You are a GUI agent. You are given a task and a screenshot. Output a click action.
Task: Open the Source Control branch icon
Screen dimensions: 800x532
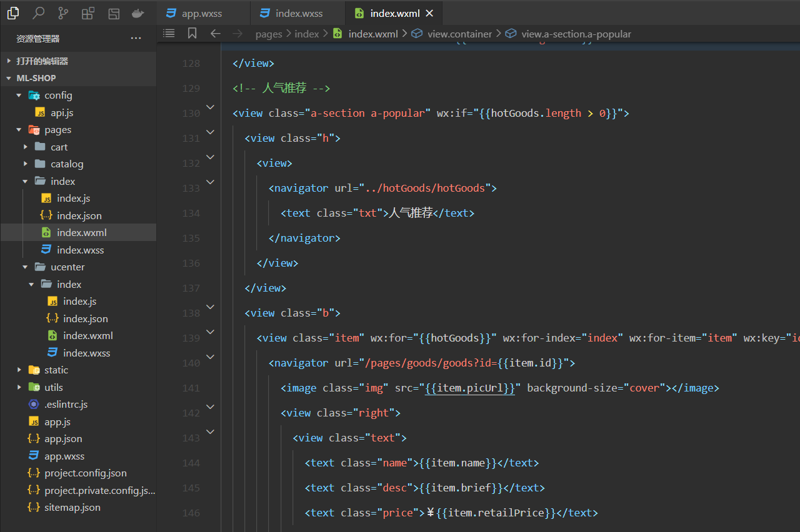click(63, 12)
